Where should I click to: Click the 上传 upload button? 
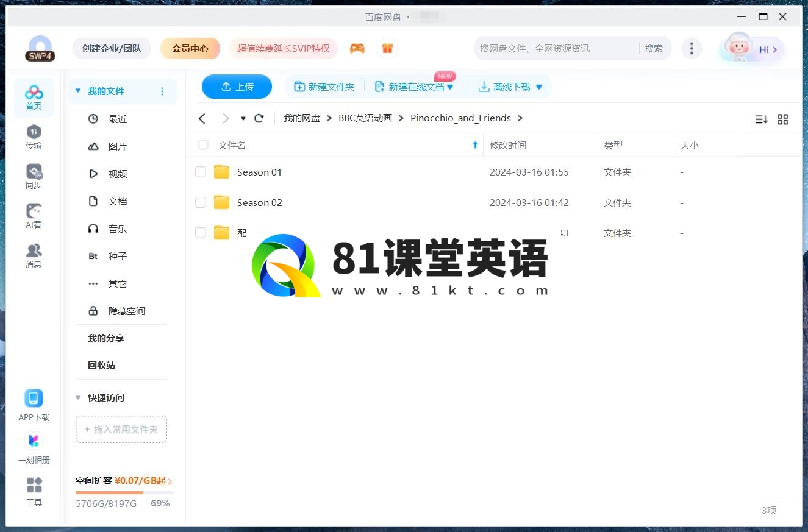click(x=237, y=87)
